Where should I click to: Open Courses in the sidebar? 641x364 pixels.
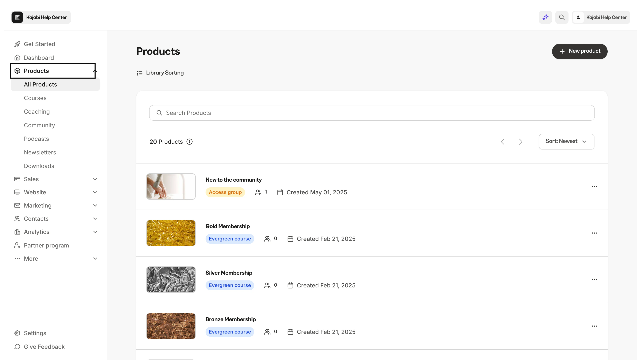coord(35,98)
